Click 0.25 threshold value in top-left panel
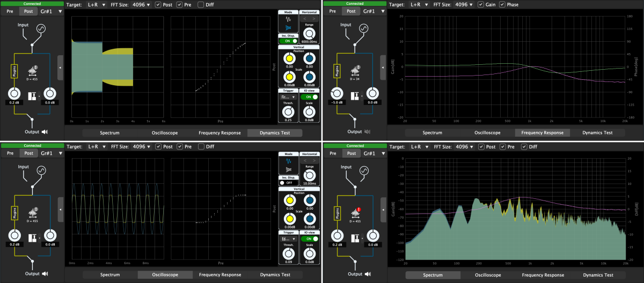The width and height of the screenshot is (644, 283). pyautogui.click(x=288, y=120)
